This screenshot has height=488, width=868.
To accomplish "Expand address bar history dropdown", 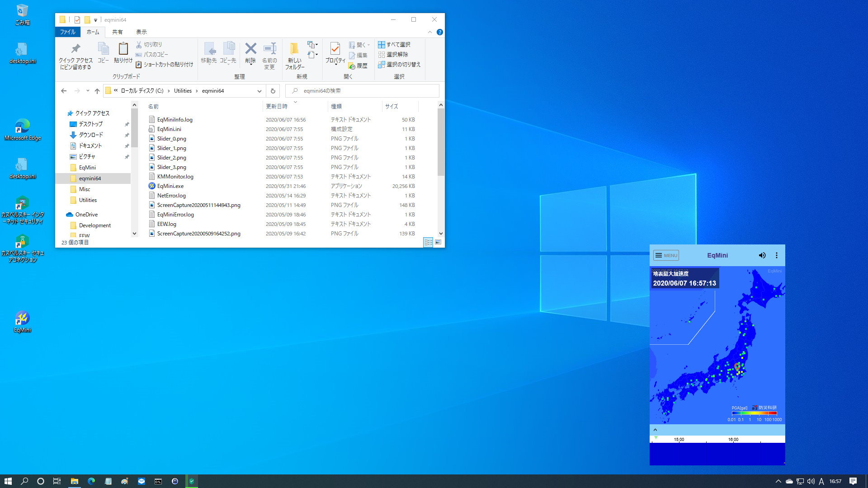I will point(259,91).
